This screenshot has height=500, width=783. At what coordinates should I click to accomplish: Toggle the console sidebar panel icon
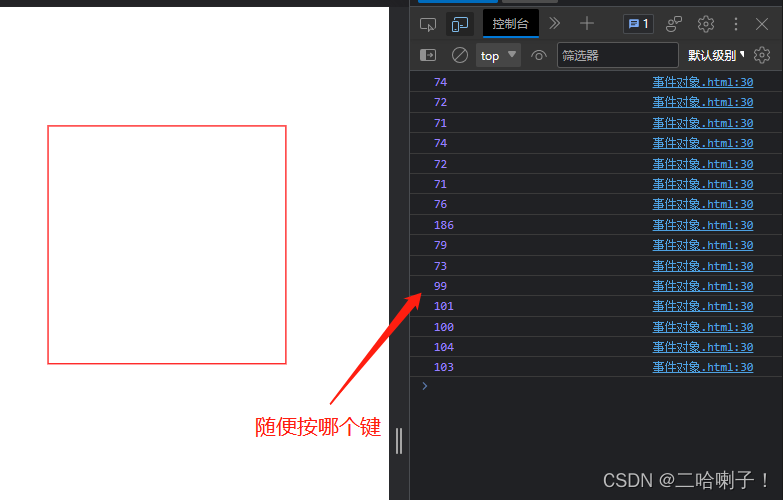pyautogui.click(x=428, y=55)
